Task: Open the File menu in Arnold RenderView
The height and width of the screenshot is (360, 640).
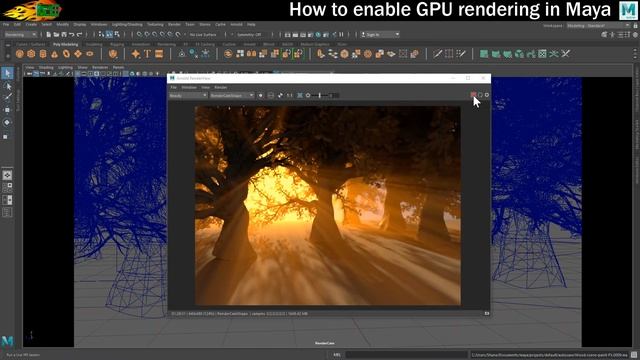Action: pyautogui.click(x=173, y=87)
